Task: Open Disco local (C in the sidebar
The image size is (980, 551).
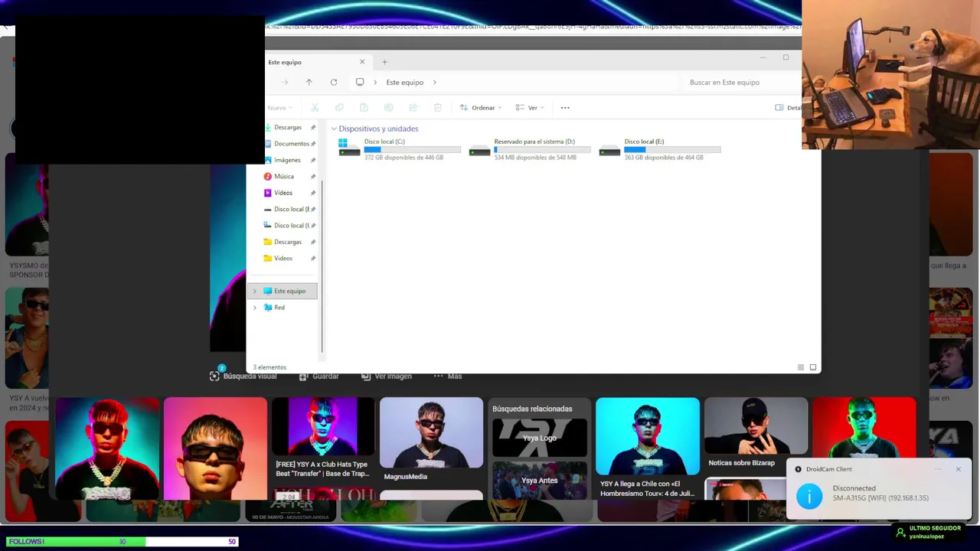Action: pos(290,226)
